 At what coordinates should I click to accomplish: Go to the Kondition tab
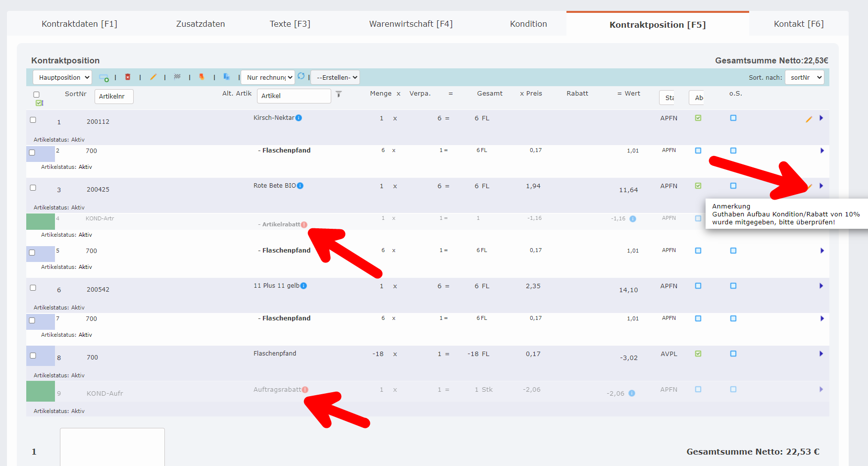(x=528, y=24)
